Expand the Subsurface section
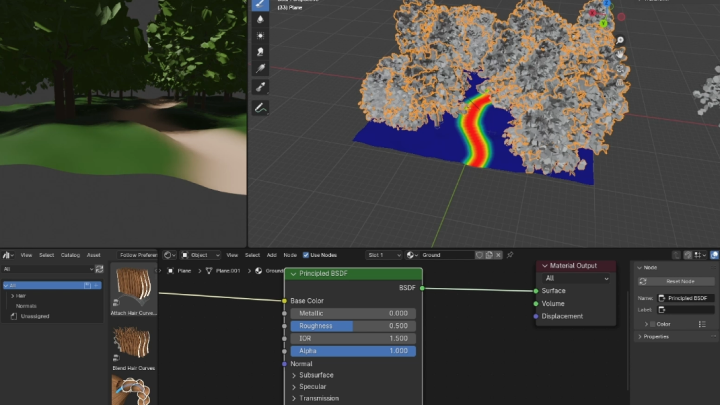720x405 pixels. [x=294, y=375]
